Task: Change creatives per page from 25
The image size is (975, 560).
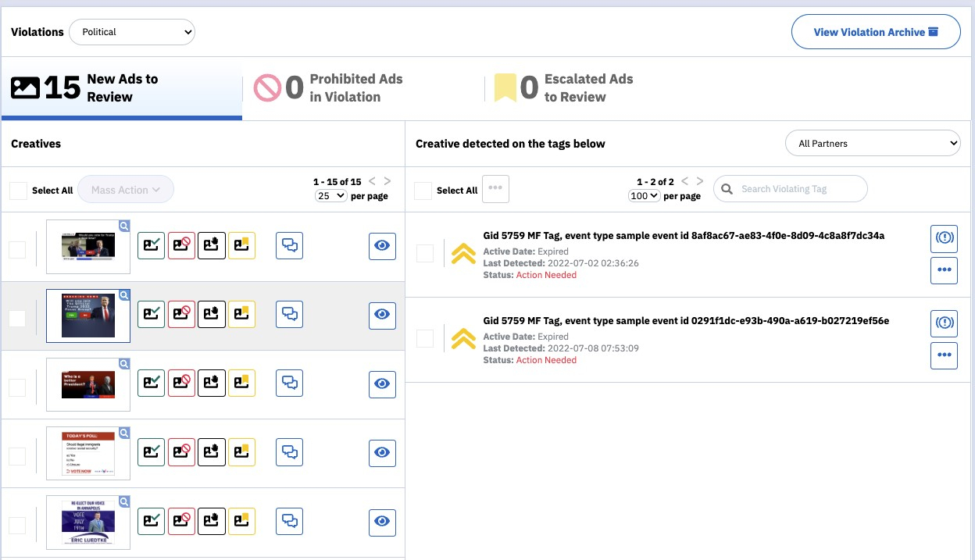Action: coord(330,196)
